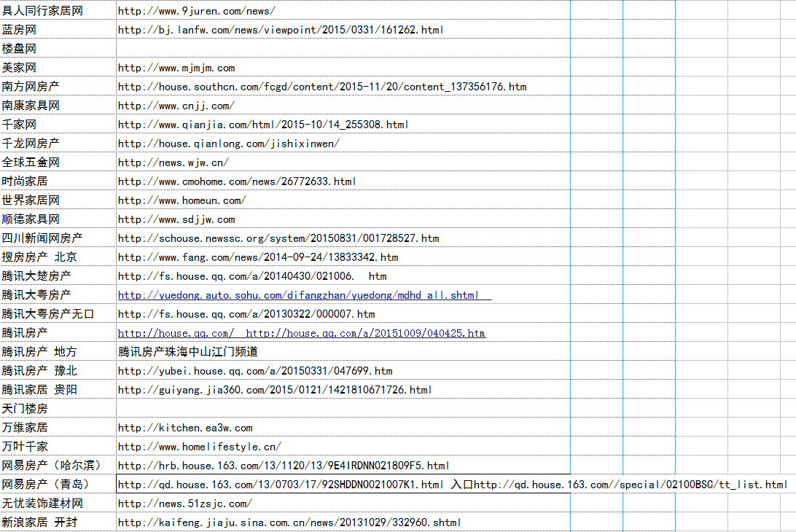Click the http://news.wjw.cn/ cell
The width and height of the screenshot is (796, 532).
coord(343,163)
